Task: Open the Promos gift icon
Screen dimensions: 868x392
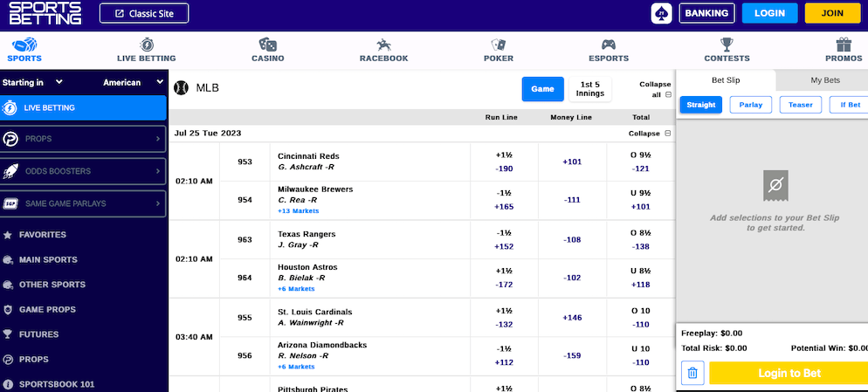Action: click(844, 45)
